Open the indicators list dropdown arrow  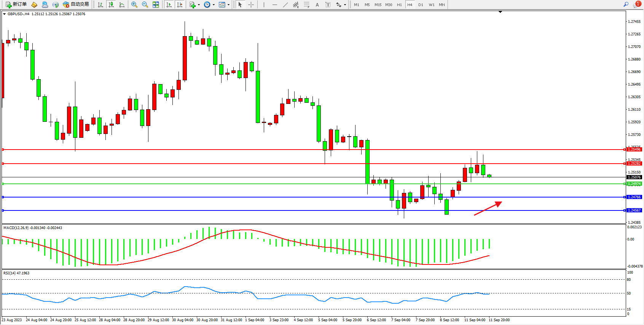(199, 5)
